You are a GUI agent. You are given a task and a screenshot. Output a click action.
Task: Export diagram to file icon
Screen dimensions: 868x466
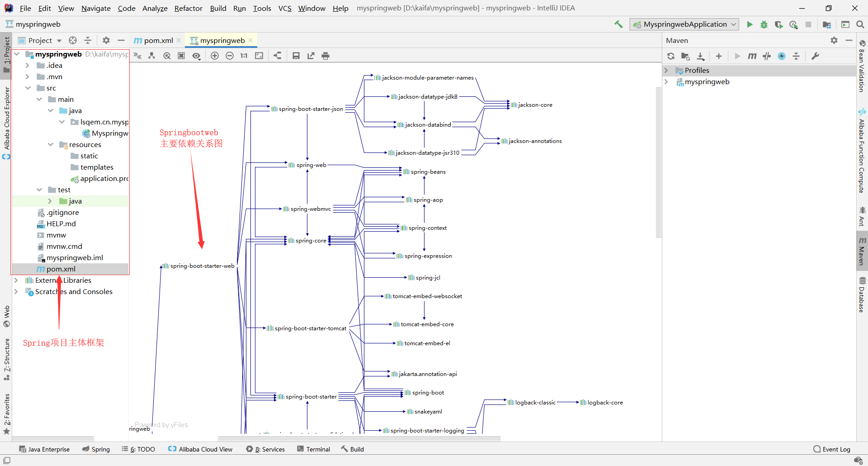(x=311, y=56)
